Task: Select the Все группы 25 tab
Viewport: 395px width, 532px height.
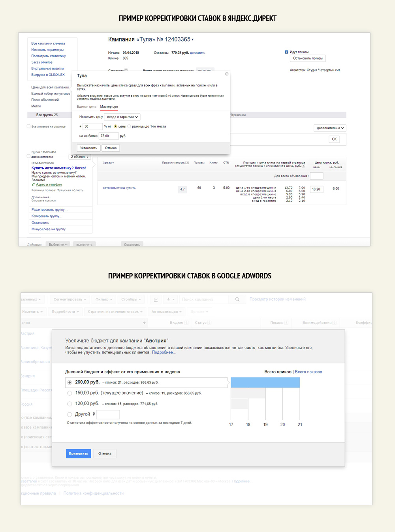Action: tap(47, 115)
